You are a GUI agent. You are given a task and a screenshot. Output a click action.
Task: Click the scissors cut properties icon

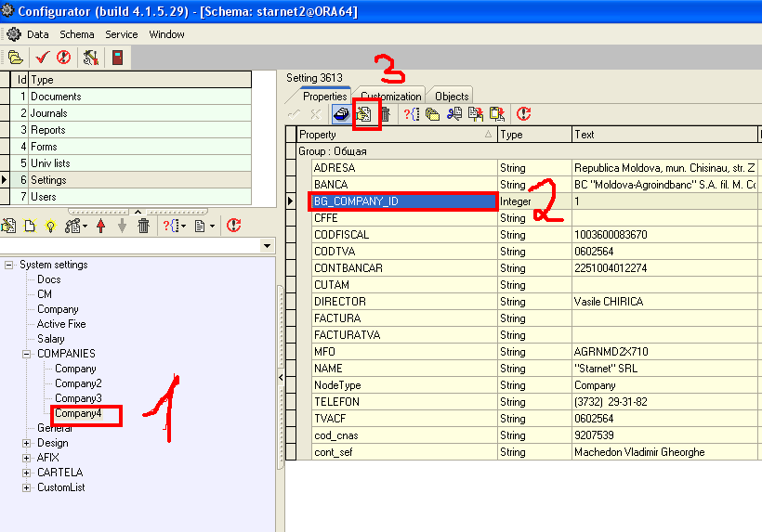pyautogui.click(x=454, y=114)
